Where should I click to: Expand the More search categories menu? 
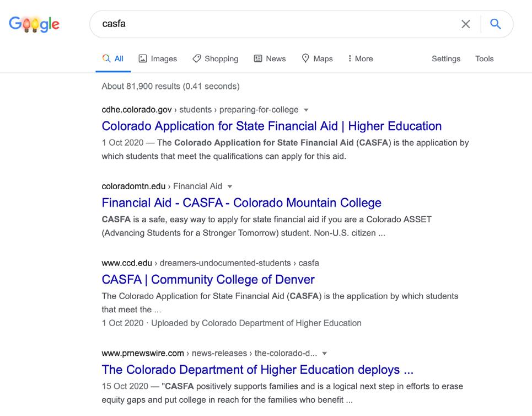pos(360,58)
